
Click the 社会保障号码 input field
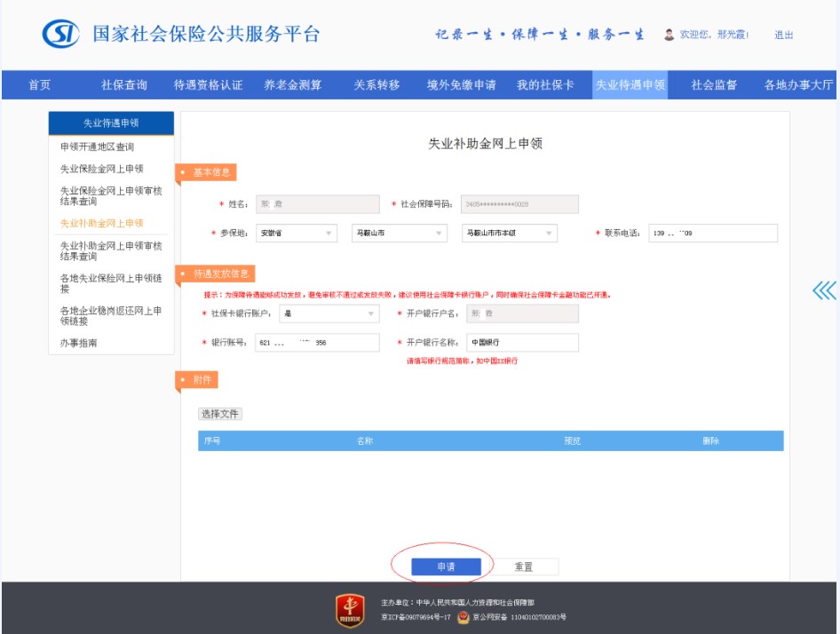[x=519, y=204]
